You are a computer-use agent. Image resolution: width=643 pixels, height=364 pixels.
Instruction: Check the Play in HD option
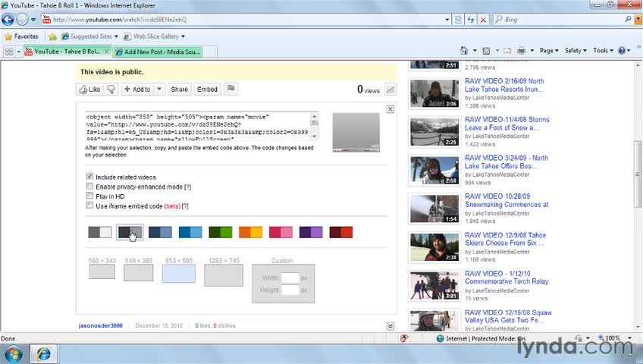[89, 196]
